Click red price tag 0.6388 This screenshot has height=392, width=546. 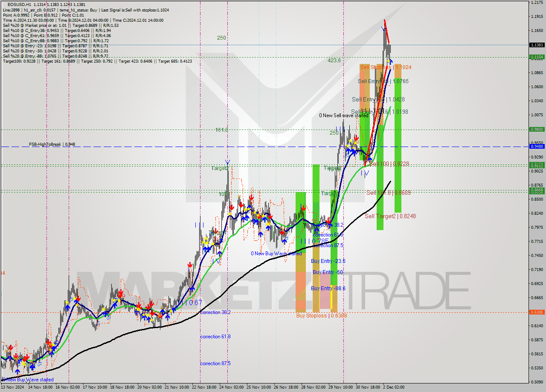537,312
